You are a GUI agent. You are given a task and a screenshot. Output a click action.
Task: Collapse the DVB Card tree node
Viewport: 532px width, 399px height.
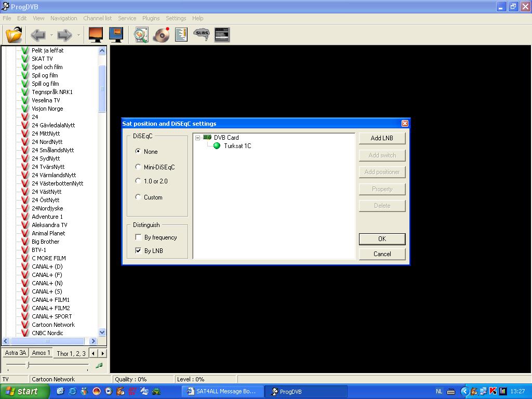197,138
